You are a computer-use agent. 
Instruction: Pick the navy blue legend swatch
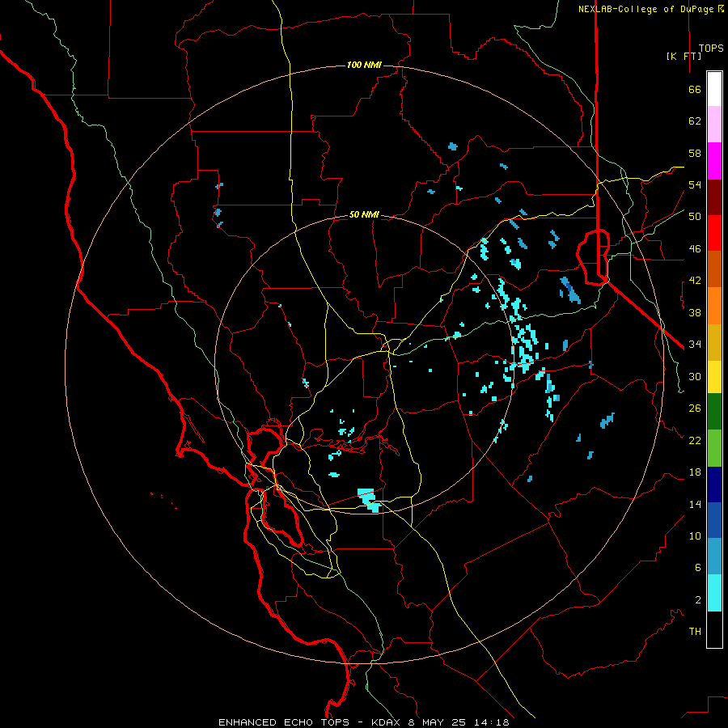click(714, 485)
